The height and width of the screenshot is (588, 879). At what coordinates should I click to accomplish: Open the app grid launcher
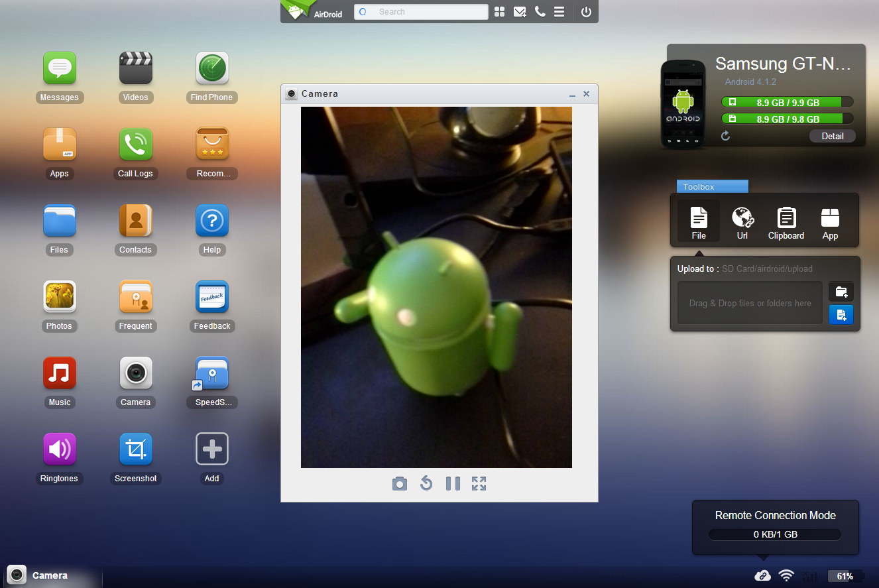(x=499, y=11)
